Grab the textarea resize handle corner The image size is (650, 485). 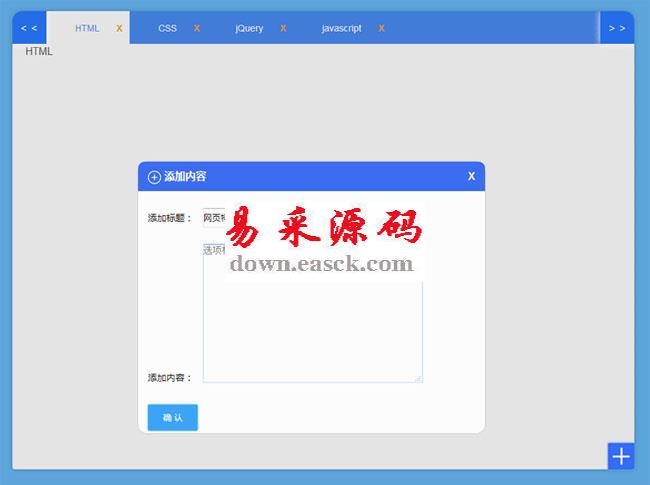pos(419,378)
